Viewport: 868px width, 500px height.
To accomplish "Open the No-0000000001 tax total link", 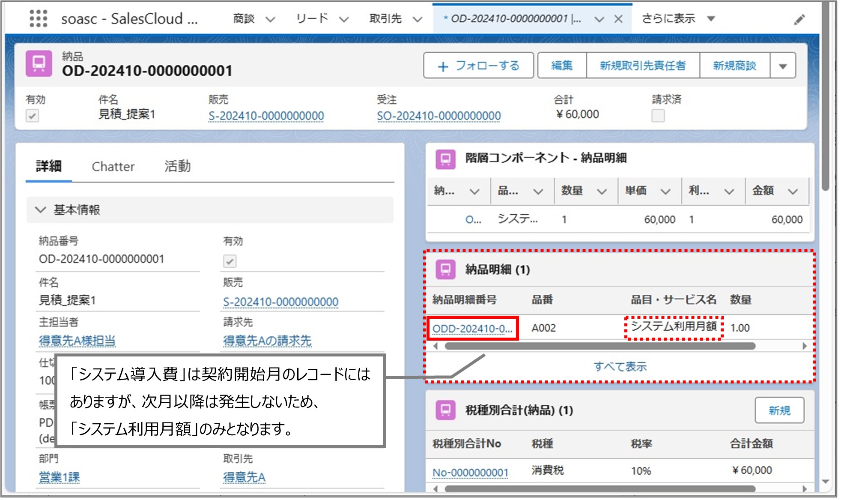I will point(470,473).
